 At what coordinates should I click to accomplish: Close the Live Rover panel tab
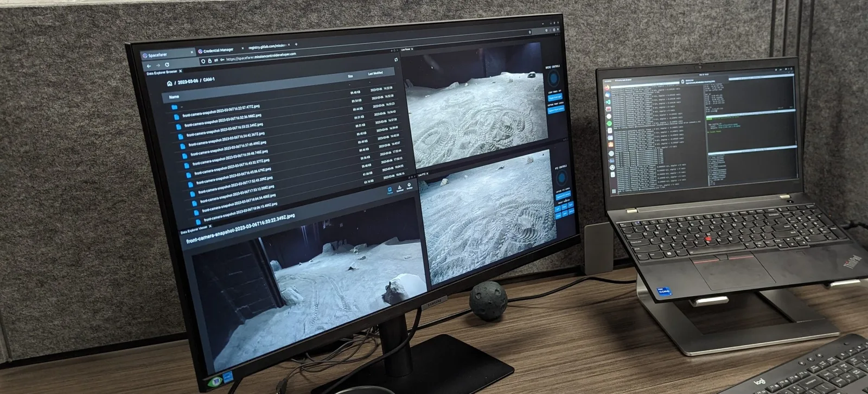(x=412, y=49)
